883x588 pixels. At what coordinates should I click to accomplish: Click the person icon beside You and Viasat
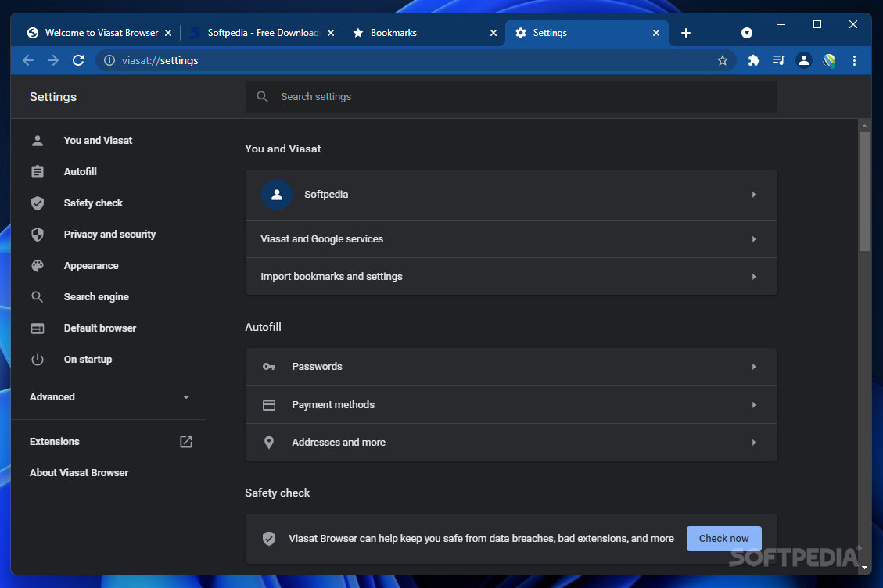[x=38, y=141]
